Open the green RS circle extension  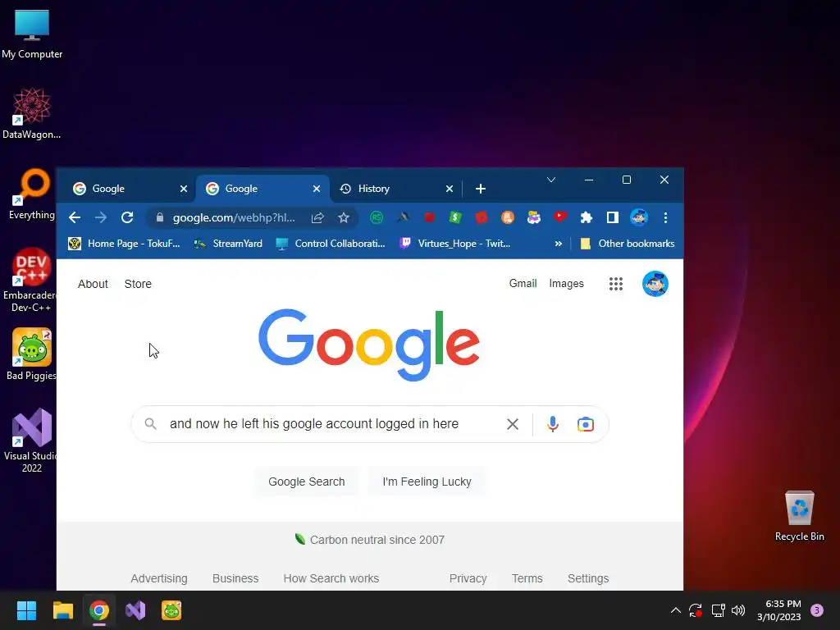pyautogui.click(x=377, y=217)
